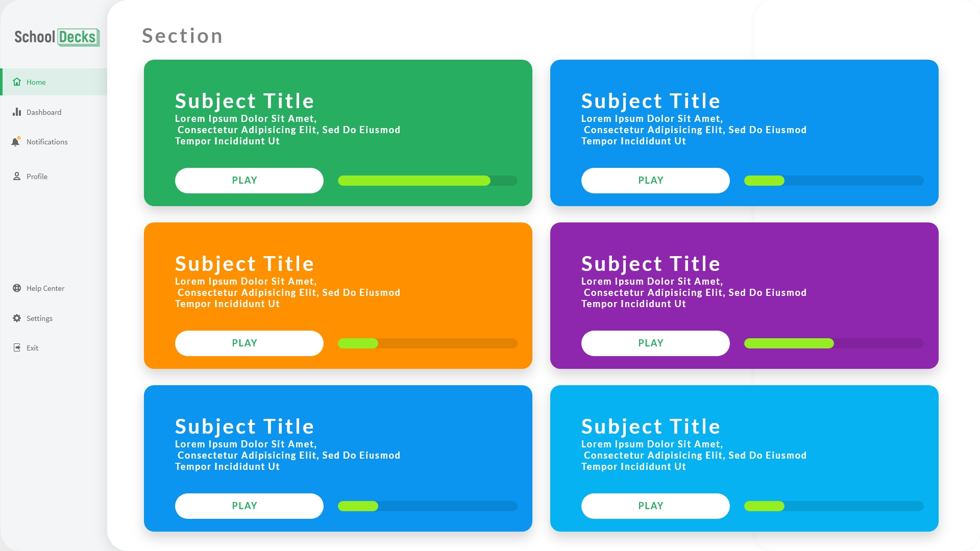Screen dimensions: 980x551
Task: Check the notification badge on the bell
Action: tap(19, 137)
